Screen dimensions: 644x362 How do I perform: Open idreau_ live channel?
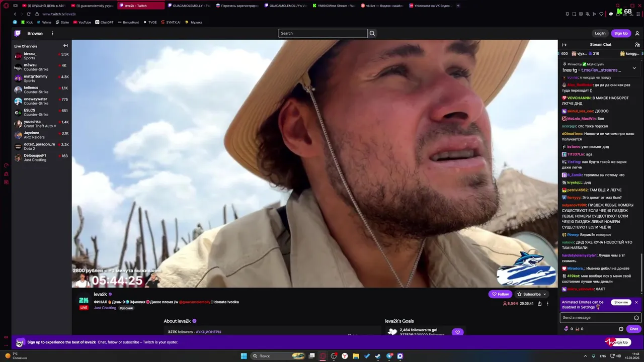(41, 56)
